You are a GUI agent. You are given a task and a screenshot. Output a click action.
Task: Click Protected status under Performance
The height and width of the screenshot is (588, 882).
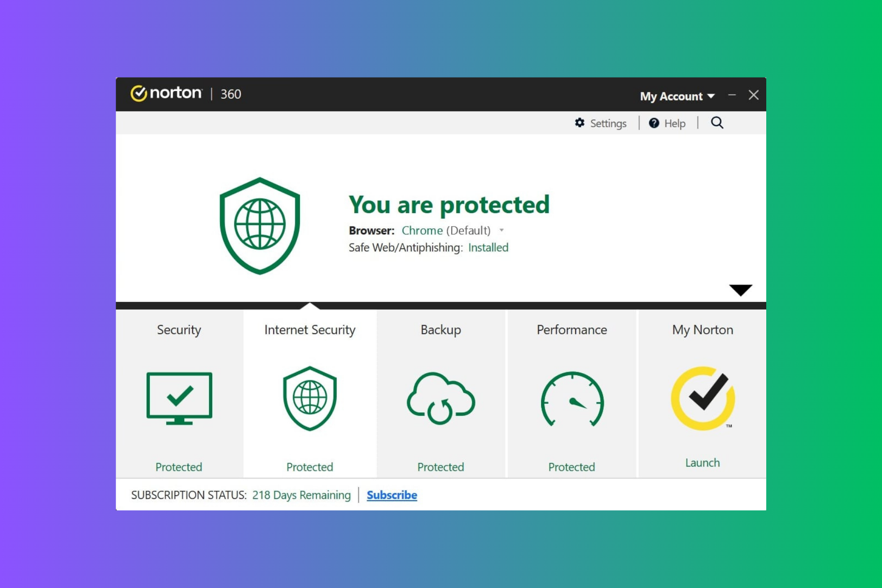571,467
